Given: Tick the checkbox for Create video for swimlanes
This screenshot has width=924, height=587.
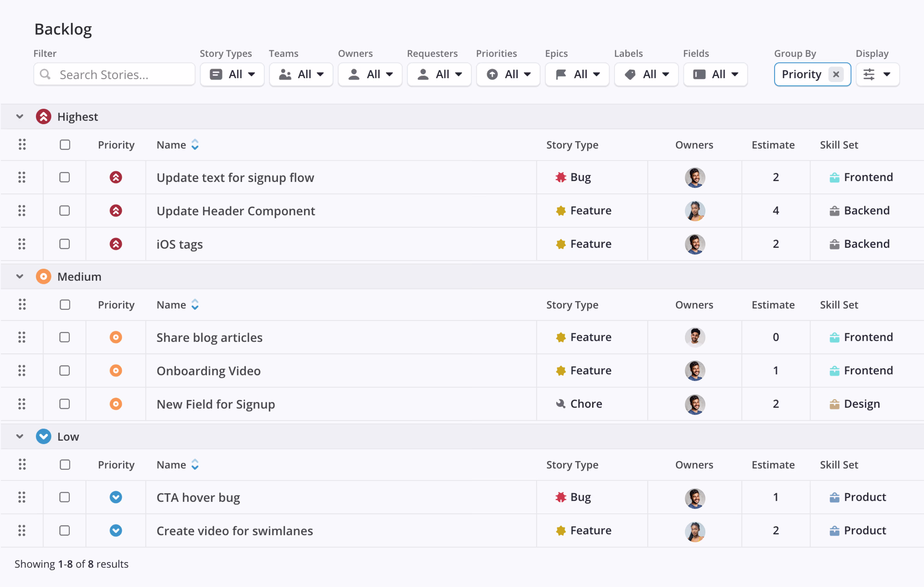Looking at the screenshot, I should click(x=64, y=531).
